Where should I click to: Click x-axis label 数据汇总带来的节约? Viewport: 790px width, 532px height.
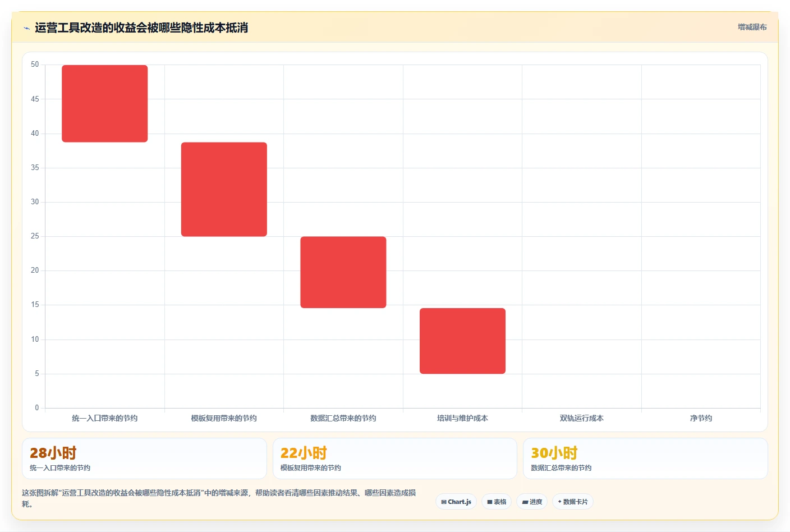click(343, 418)
